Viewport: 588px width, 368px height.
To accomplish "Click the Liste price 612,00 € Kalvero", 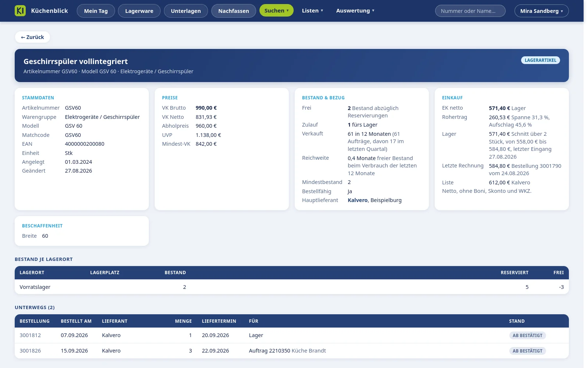I will click(509, 183).
